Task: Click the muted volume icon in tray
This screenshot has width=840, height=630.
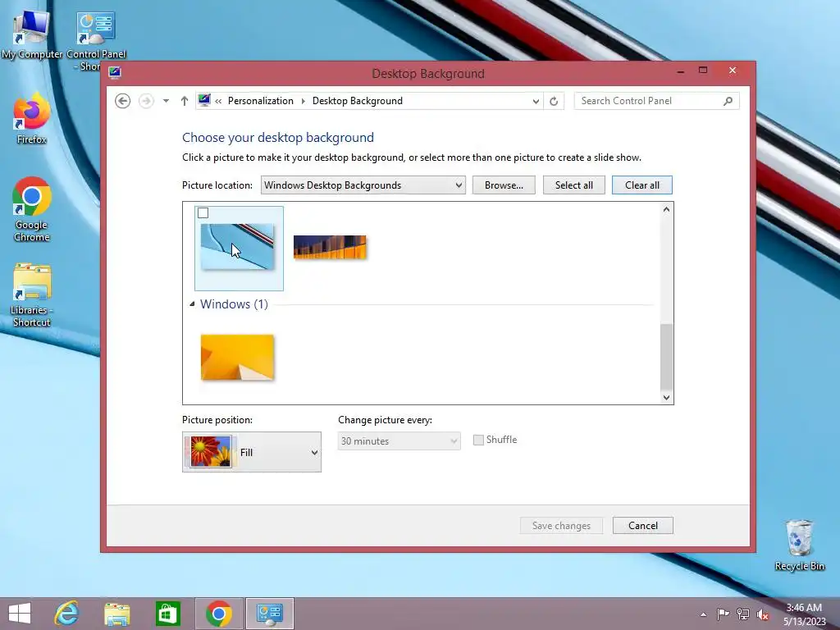Action: point(763,614)
